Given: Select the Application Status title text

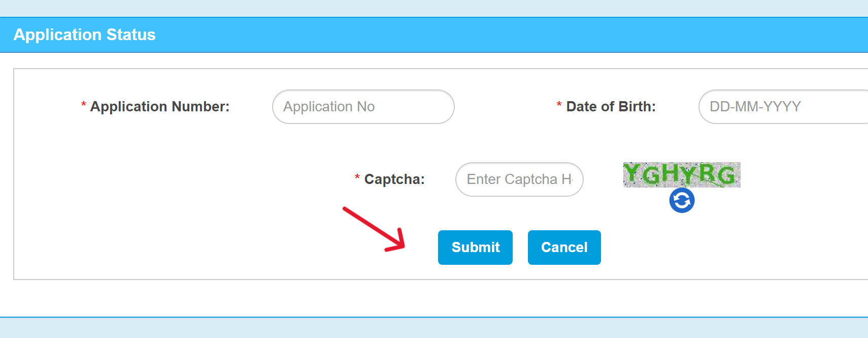Looking at the screenshot, I should pyautogui.click(x=84, y=35).
